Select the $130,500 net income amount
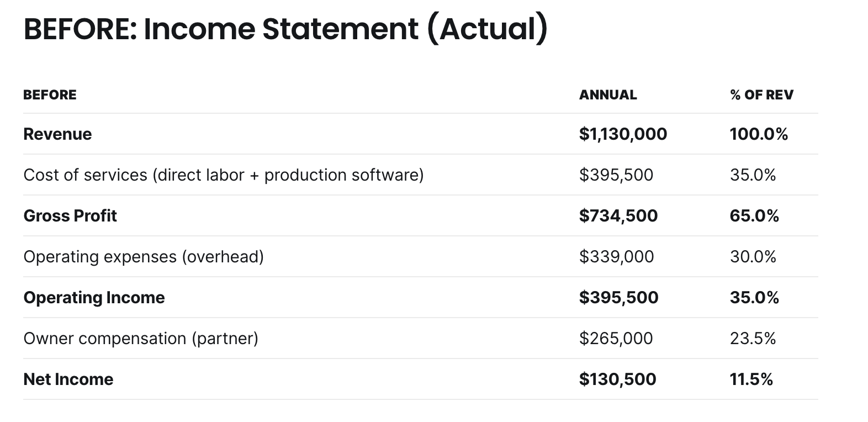868x422 pixels. click(x=617, y=379)
